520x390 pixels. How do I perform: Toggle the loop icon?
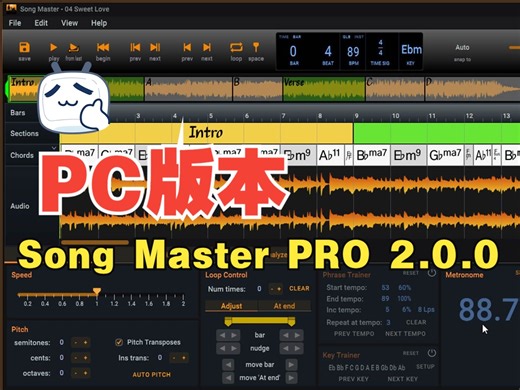[236, 47]
